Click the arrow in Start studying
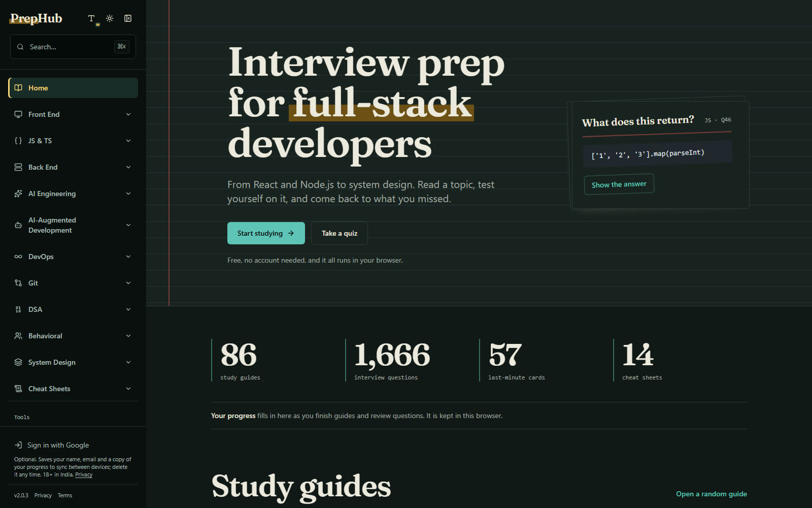The image size is (812, 508). tap(291, 233)
